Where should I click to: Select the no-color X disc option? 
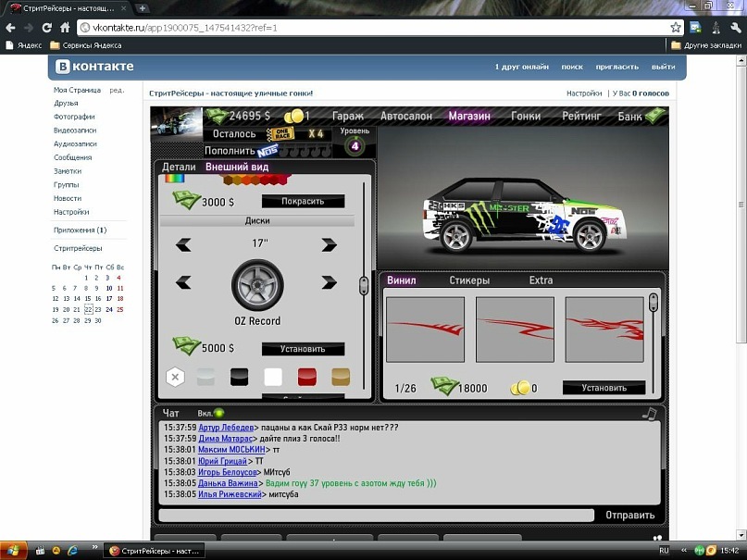point(175,377)
